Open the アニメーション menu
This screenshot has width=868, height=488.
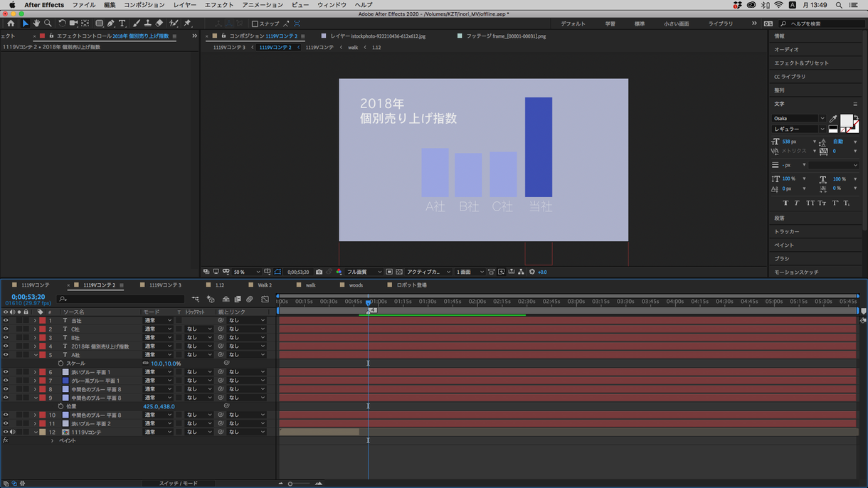coord(263,5)
